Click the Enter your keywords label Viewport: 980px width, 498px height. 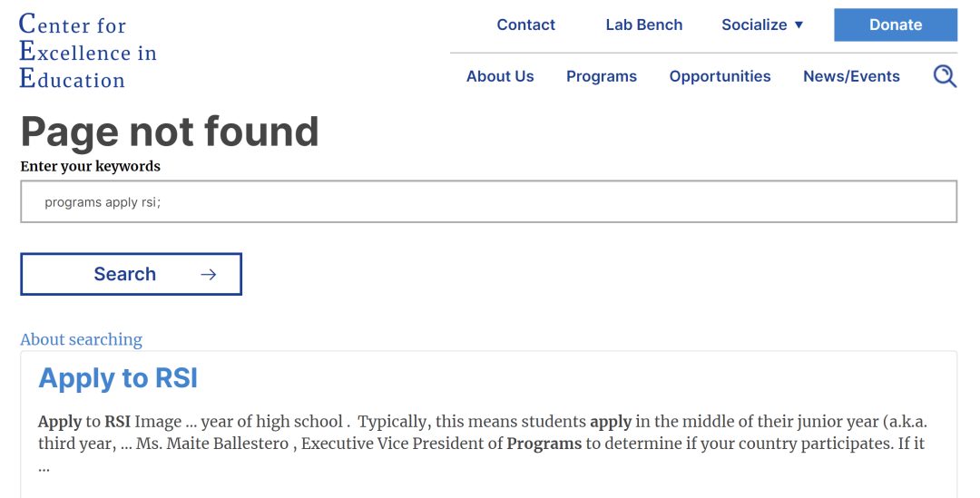pyautogui.click(x=91, y=166)
